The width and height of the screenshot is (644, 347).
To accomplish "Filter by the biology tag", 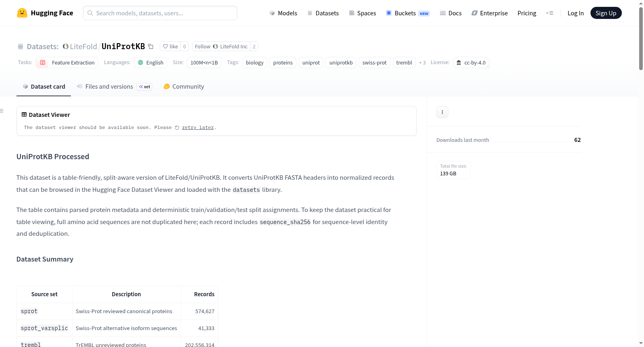I will 255,62.
